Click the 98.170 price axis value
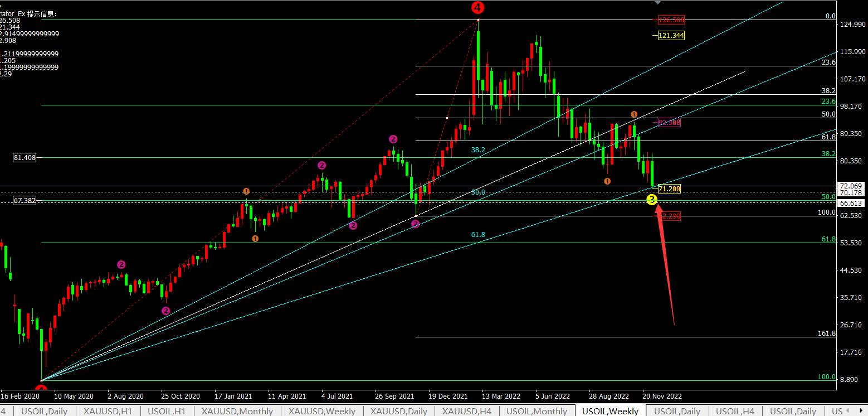The height and width of the screenshot is (416, 868). pos(851,107)
